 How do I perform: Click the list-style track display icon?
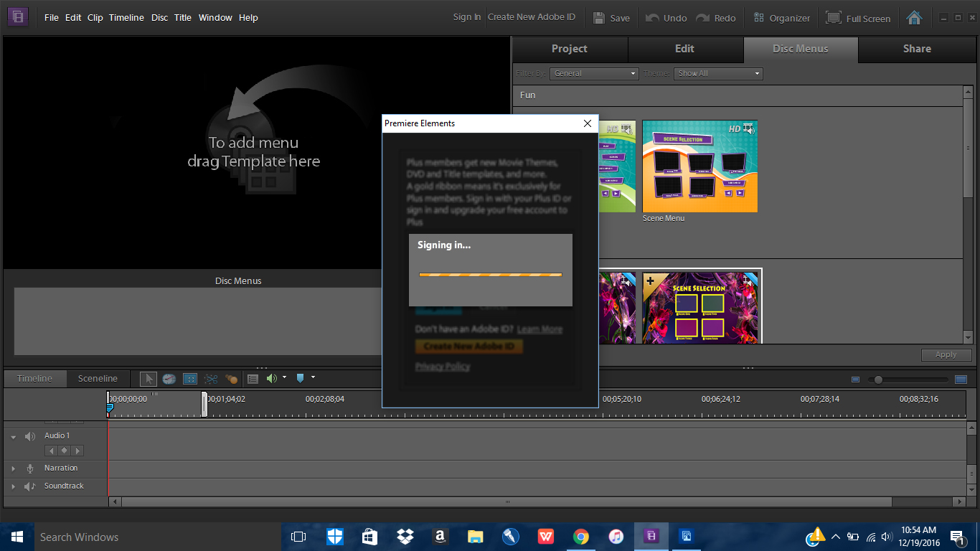point(253,379)
